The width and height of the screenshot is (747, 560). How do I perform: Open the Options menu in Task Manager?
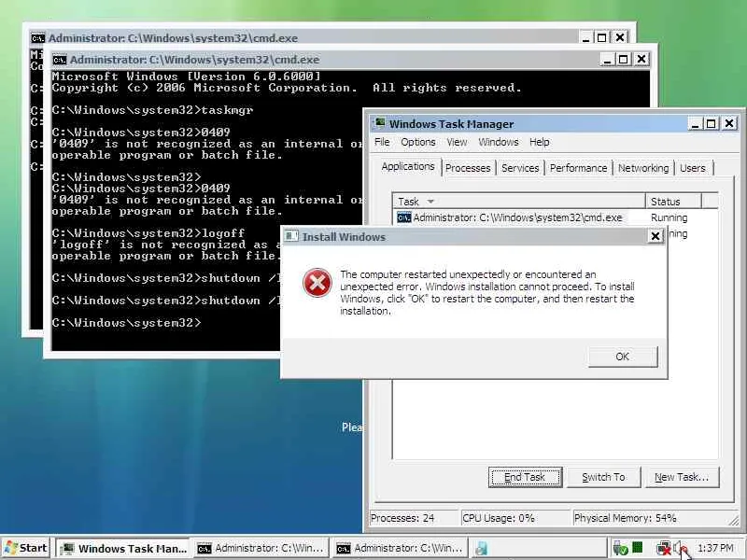(417, 142)
